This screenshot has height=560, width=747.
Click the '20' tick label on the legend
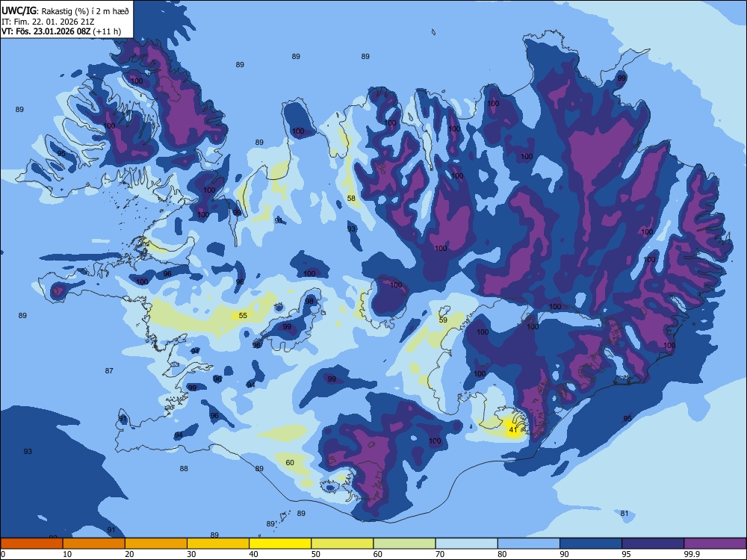pyautogui.click(x=129, y=554)
